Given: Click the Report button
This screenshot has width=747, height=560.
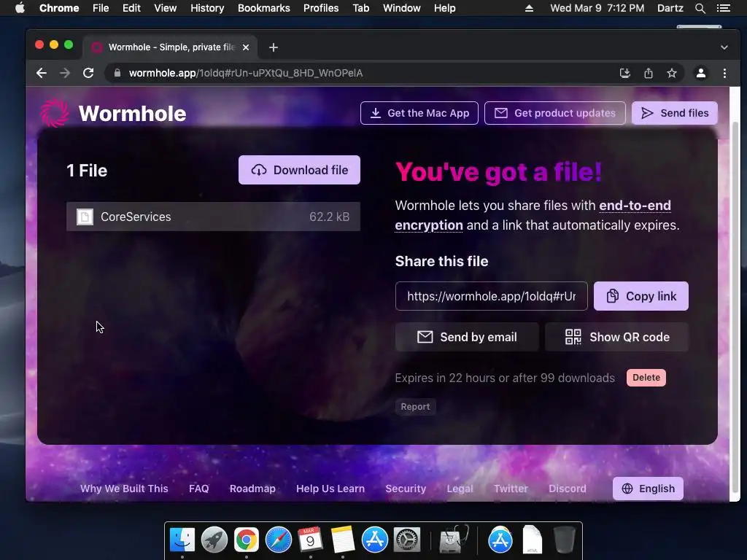Looking at the screenshot, I should coord(415,407).
